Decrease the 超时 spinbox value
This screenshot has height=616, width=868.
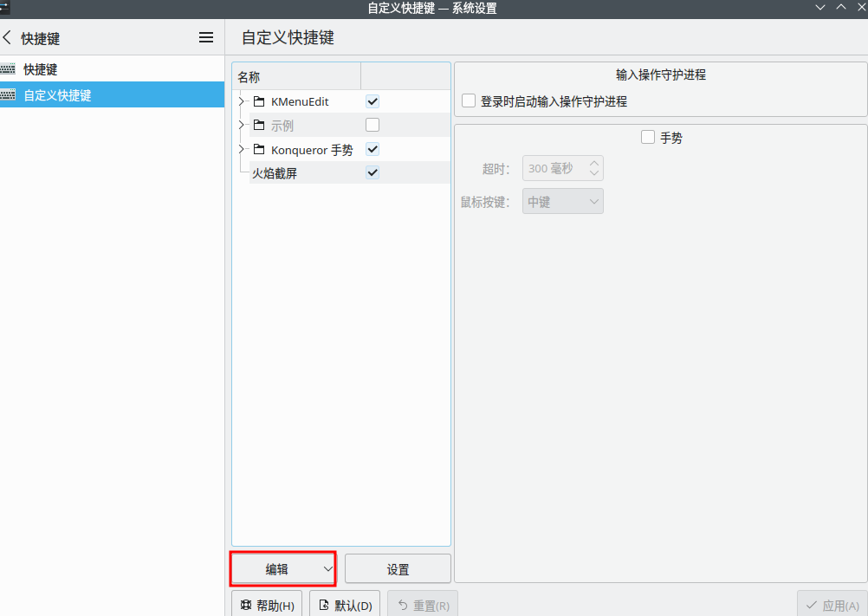(594, 172)
